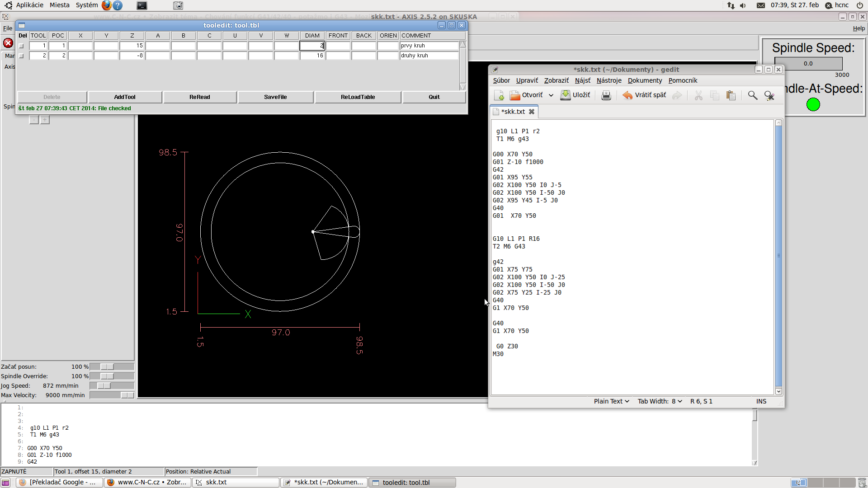Viewport: 868px width, 488px height.
Task: Close the *skk.txt tab with its X
Action: coord(532,112)
